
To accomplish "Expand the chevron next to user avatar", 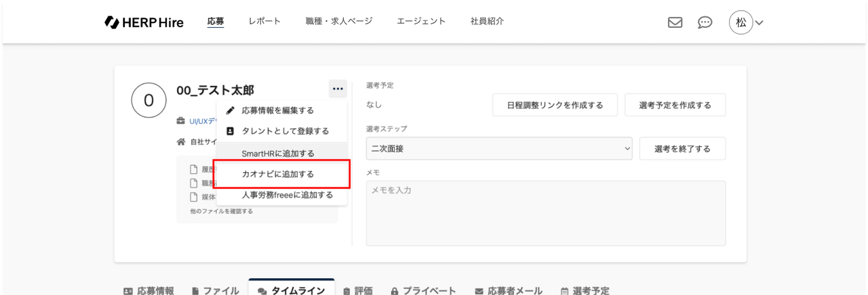I will tap(759, 23).
